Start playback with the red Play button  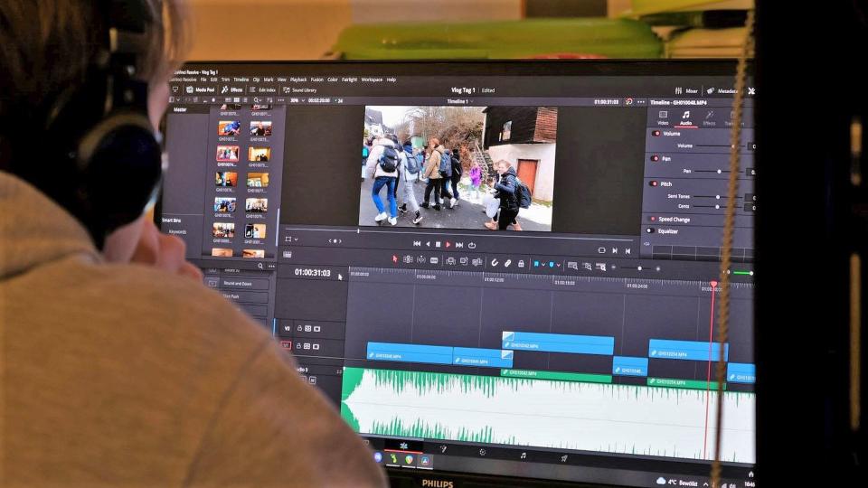click(x=448, y=245)
